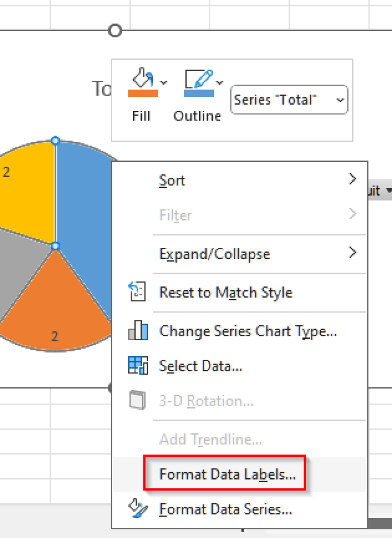The image size is (392, 538).
Task: Click the chart's top resize handle circle
Action: [x=115, y=31]
